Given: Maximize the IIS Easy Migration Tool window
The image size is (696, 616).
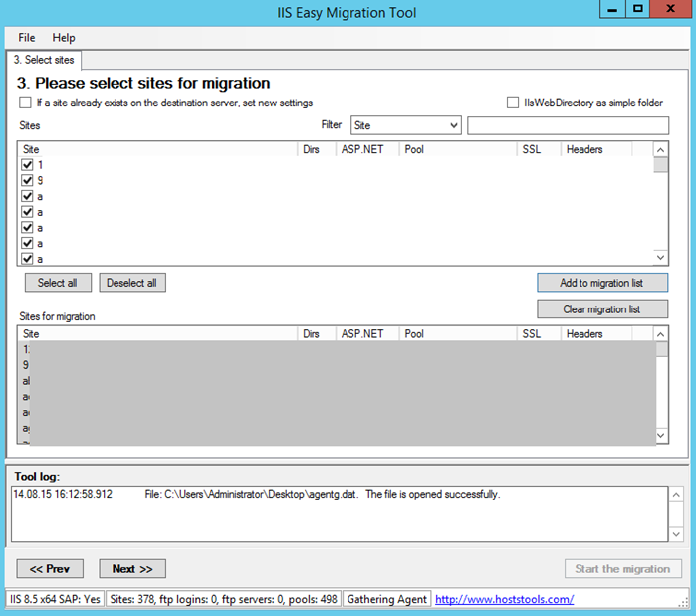Looking at the screenshot, I should tap(638, 9).
